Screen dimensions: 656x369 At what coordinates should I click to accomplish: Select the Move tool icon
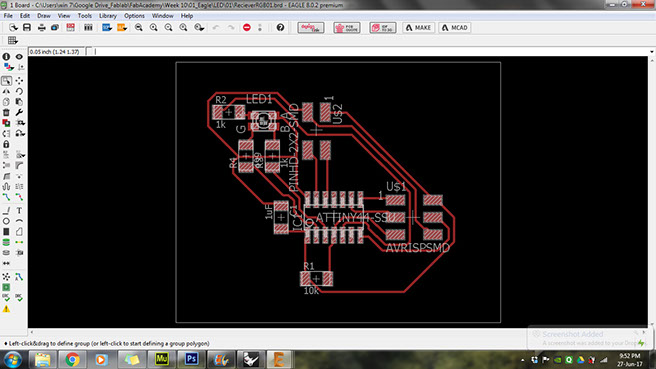click(19, 80)
